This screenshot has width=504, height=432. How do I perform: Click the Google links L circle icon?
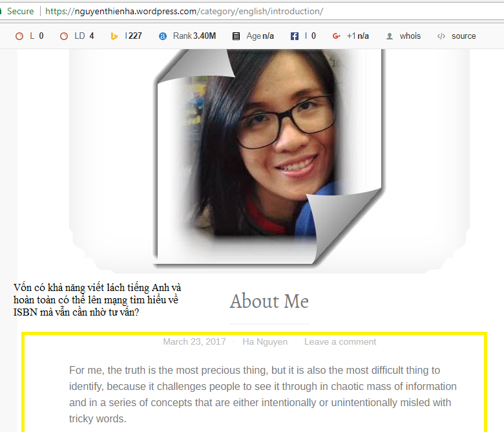[19, 36]
